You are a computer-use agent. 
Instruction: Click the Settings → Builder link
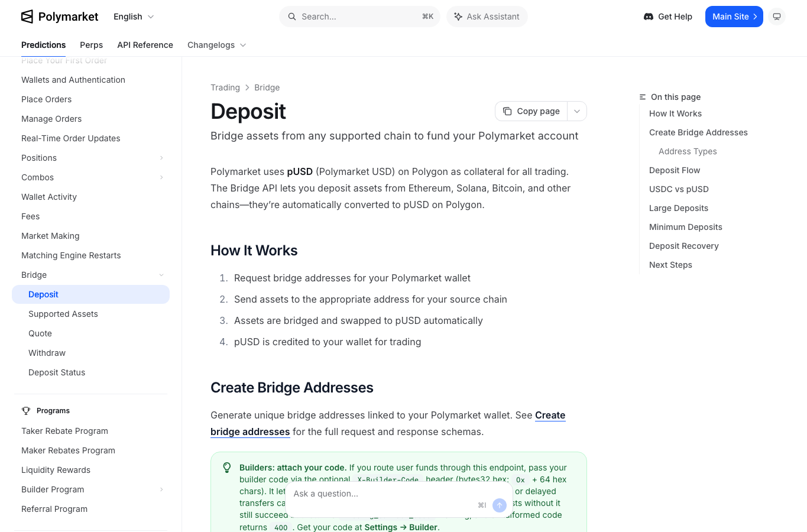(401, 527)
